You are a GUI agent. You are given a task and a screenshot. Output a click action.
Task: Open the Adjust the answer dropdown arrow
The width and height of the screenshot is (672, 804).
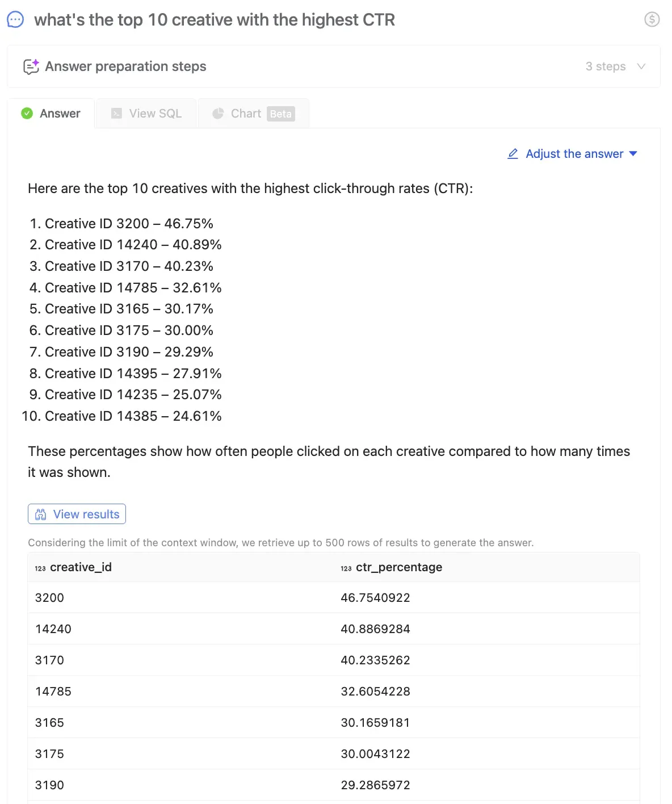click(x=633, y=154)
